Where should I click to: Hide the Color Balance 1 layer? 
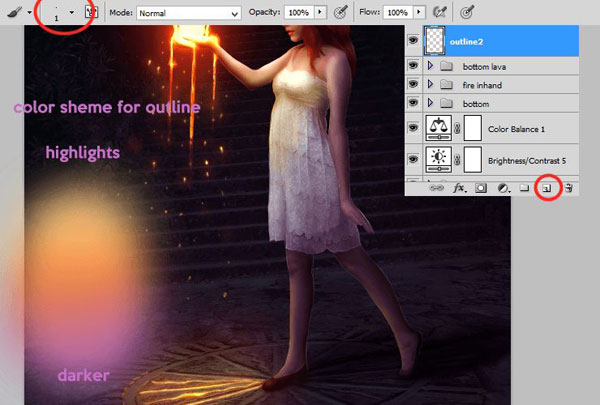pos(413,127)
